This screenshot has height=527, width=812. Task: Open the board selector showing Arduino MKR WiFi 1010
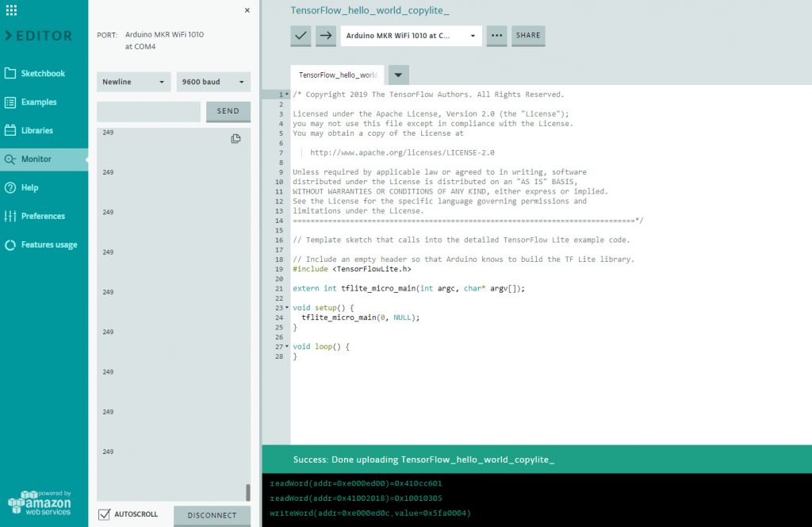click(x=408, y=37)
